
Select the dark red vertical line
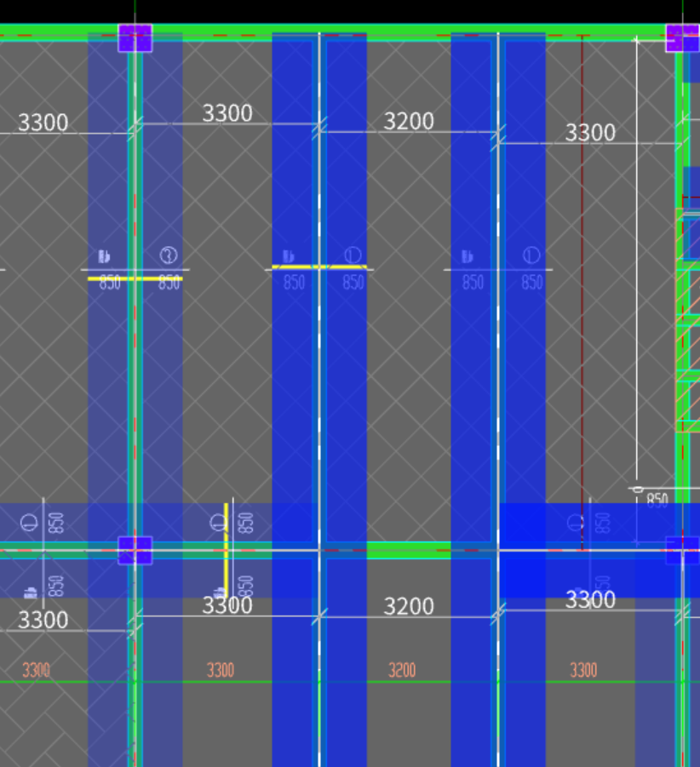point(582,293)
